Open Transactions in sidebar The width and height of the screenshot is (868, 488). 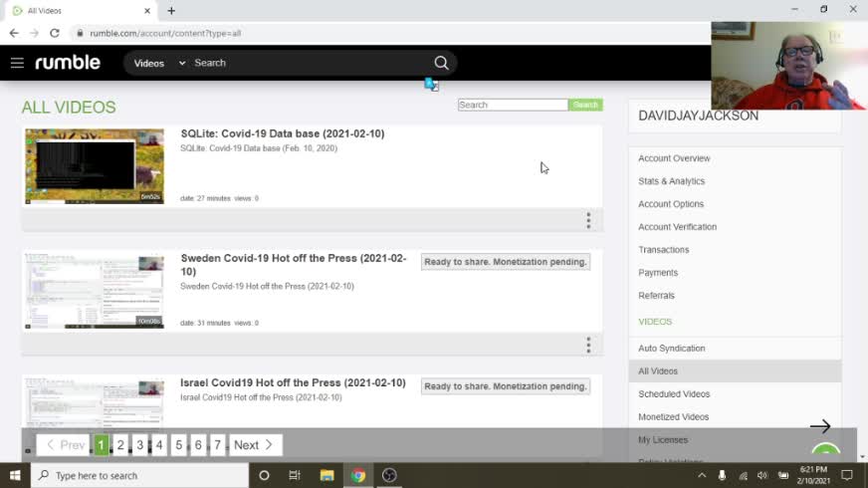(663, 250)
